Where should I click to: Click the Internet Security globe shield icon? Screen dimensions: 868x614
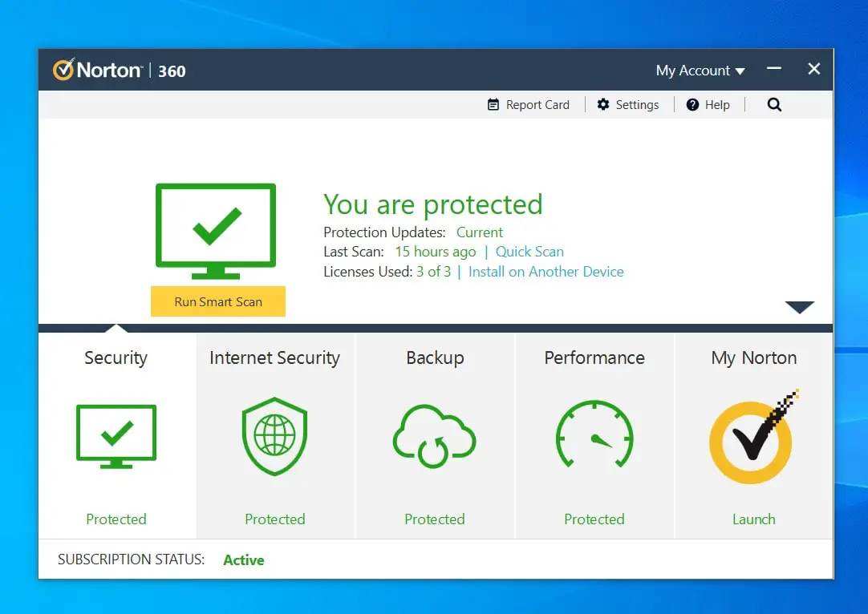click(x=274, y=436)
